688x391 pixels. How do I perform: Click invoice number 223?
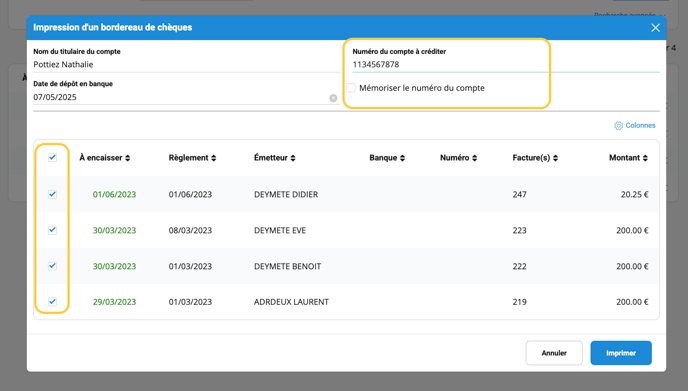(520, 230)
